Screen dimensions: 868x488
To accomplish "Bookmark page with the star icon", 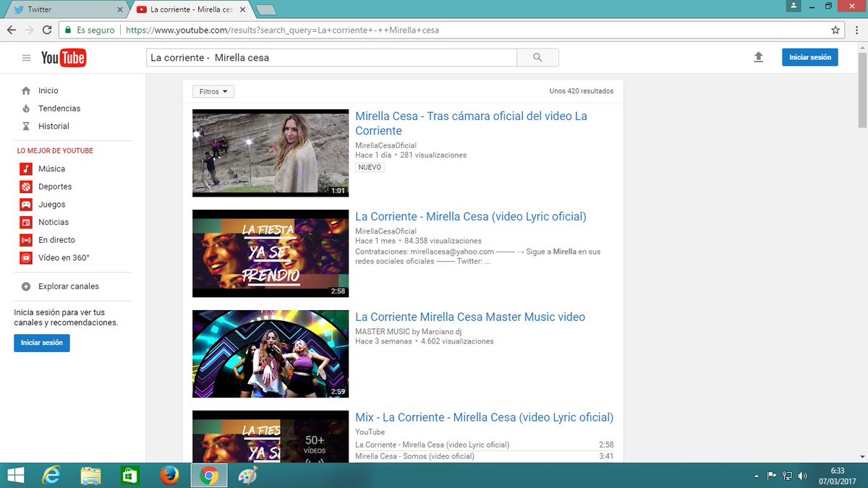I will point(835,30).
